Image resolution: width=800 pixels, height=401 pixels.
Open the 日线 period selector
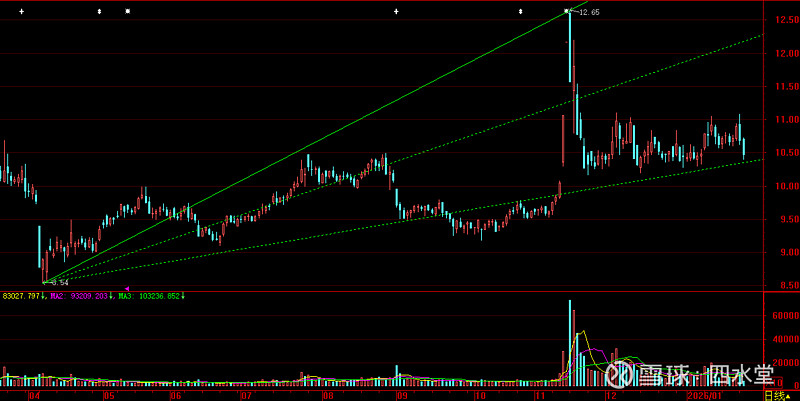[x=778, y=396]
